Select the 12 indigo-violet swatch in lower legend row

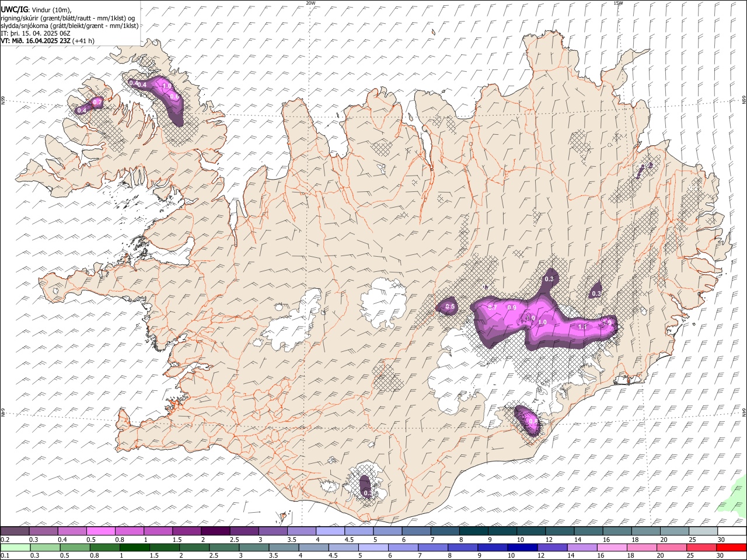coord(551,548)
